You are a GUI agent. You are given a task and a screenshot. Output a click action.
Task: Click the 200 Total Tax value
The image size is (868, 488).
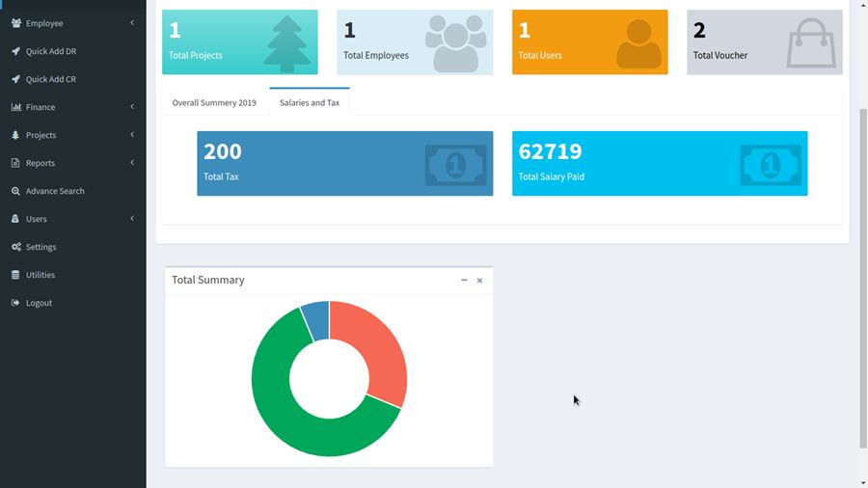(223, 151)
